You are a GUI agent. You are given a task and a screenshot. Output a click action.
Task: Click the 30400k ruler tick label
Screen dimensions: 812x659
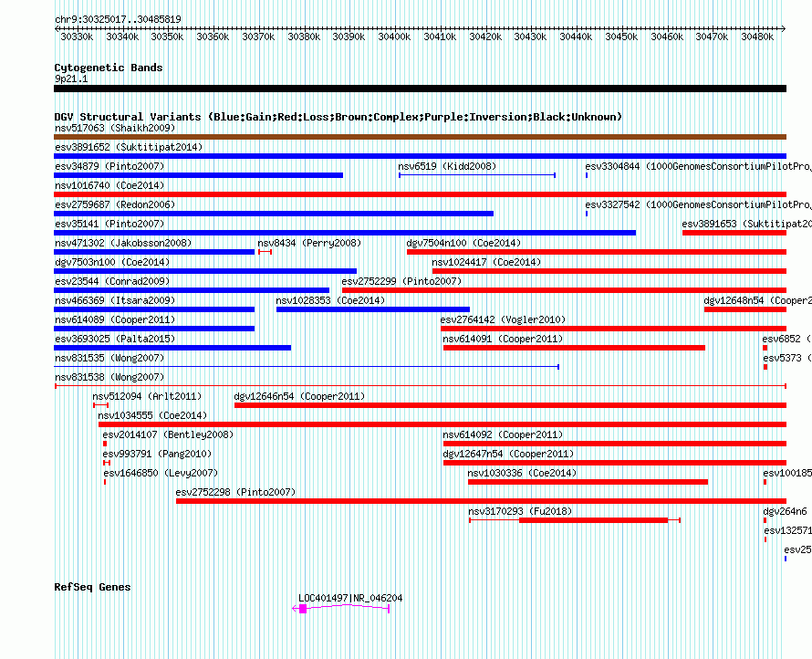click(394, 37)
